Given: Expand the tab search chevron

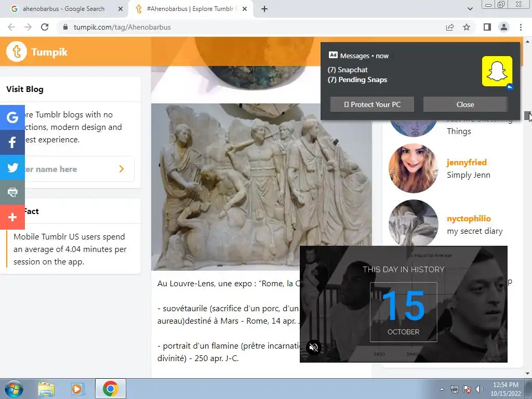Looking at the screenshot, I should click(470, 9).
